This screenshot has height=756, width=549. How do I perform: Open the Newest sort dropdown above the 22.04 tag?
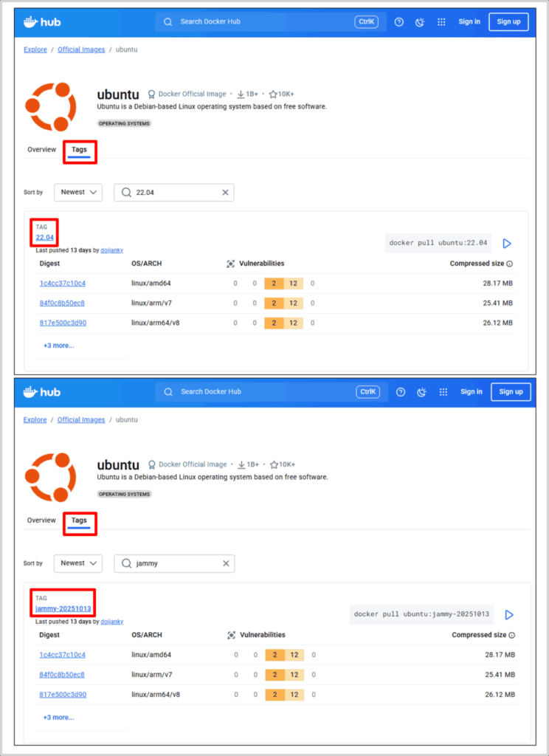78,193
